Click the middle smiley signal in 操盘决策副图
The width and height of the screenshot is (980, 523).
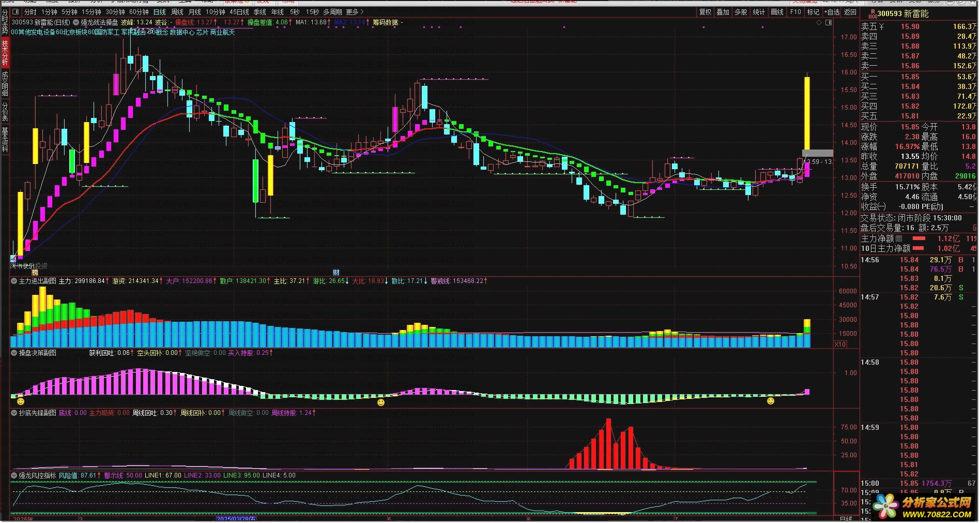coord(381,402)
